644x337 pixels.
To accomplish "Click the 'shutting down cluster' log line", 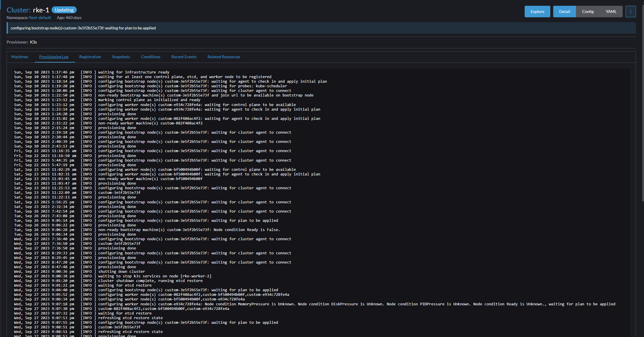I will coord(121,271).
